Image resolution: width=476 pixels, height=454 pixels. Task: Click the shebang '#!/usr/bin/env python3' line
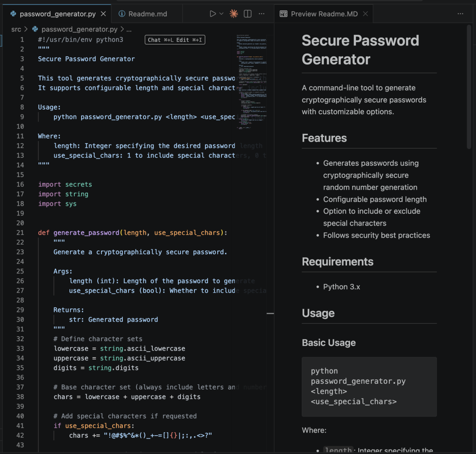[x=80, y=40]
